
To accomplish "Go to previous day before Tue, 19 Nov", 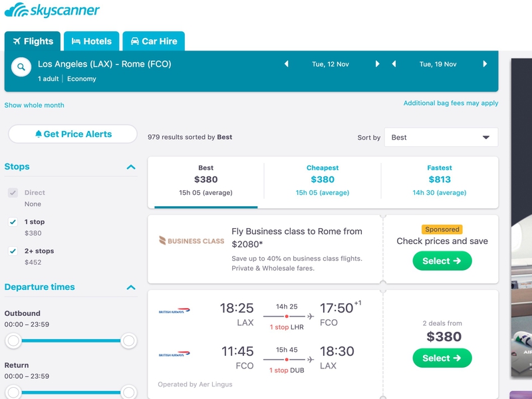I will (x=394, y=65).
